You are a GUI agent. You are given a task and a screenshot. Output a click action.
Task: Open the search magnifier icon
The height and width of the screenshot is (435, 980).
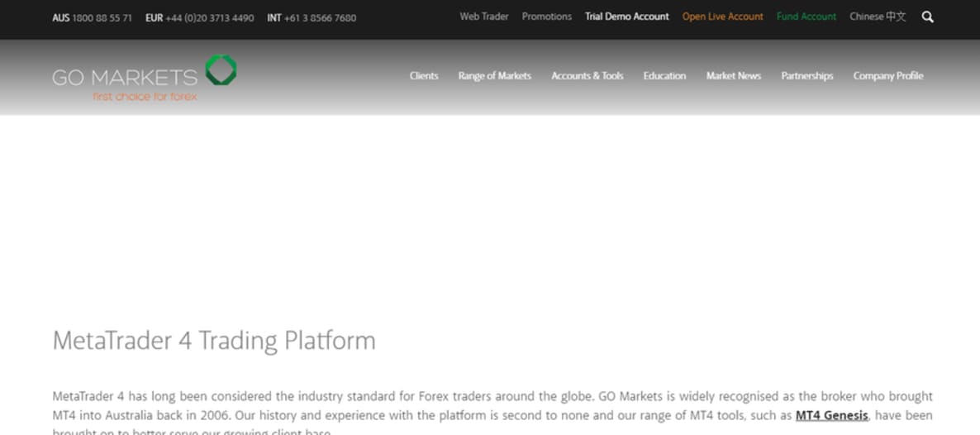927,17
